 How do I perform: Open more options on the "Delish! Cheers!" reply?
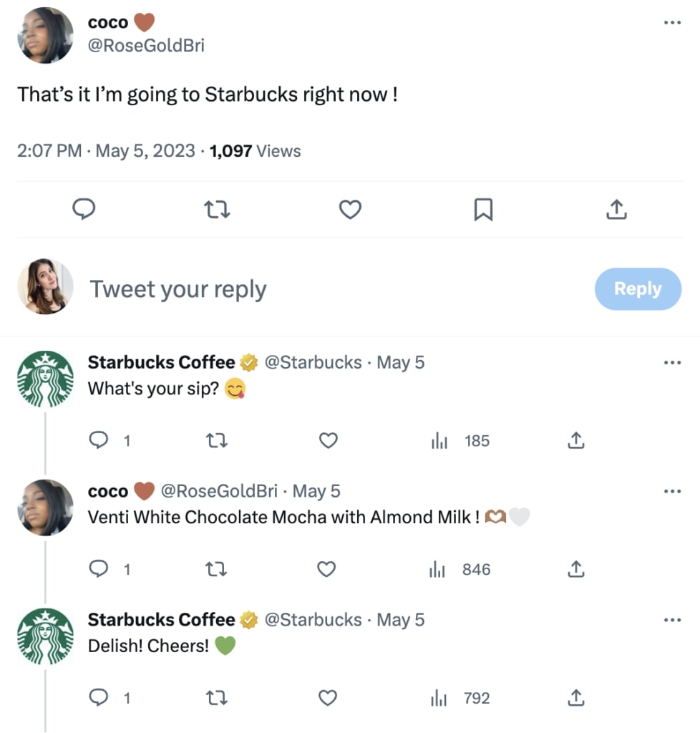[x=672, y=620]
